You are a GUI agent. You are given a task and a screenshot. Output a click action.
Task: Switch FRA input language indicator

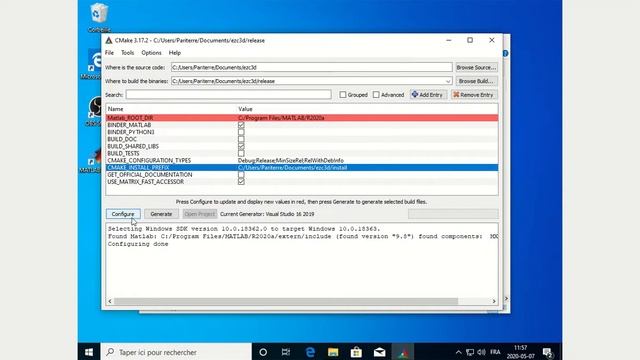(x=495, y=352)
